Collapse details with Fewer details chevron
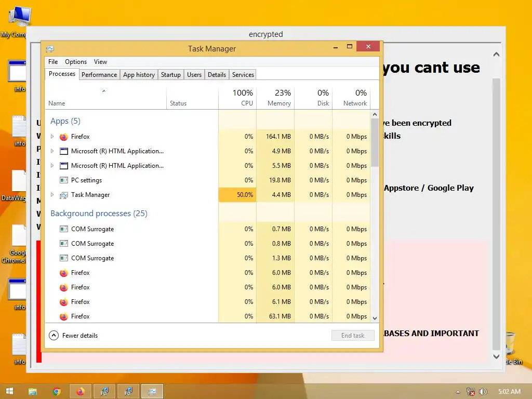Screen dimensions: 532x399 point(54,336)
